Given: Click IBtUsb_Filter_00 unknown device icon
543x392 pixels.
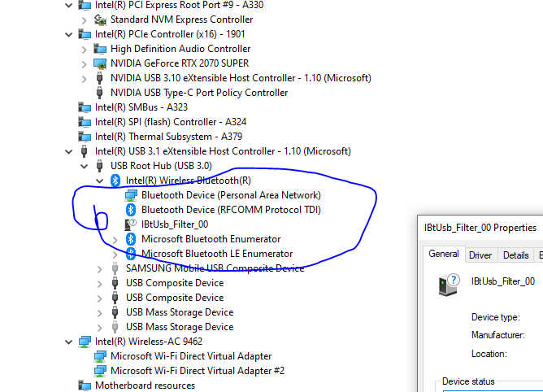Looking at the screenshot, I should [x=131, y=224].
